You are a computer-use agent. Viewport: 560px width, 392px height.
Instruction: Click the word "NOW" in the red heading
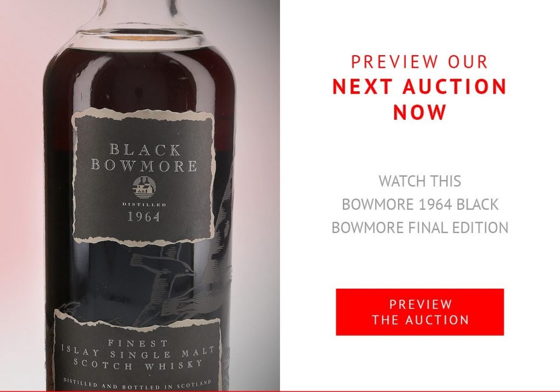coord(419,112)
